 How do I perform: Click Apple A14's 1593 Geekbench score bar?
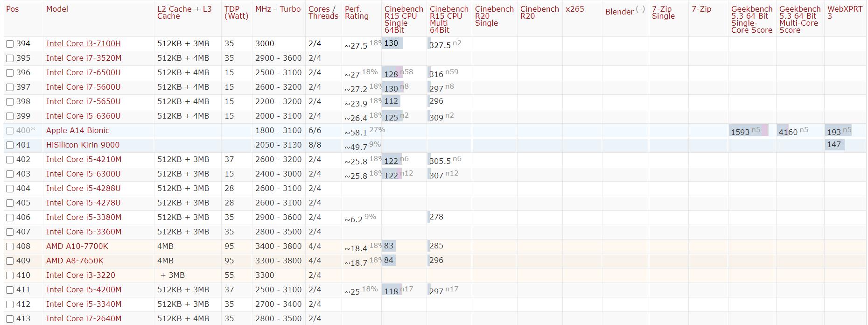pos(749,131)
